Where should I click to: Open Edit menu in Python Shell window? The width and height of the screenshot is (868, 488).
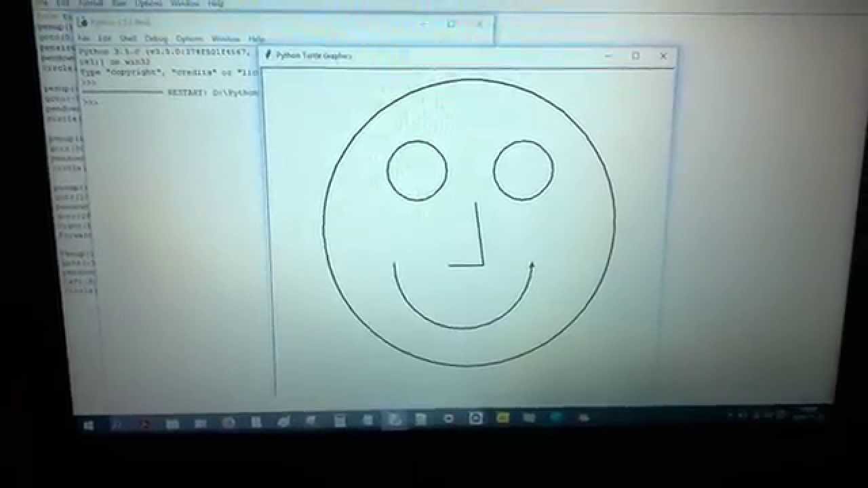103,38
